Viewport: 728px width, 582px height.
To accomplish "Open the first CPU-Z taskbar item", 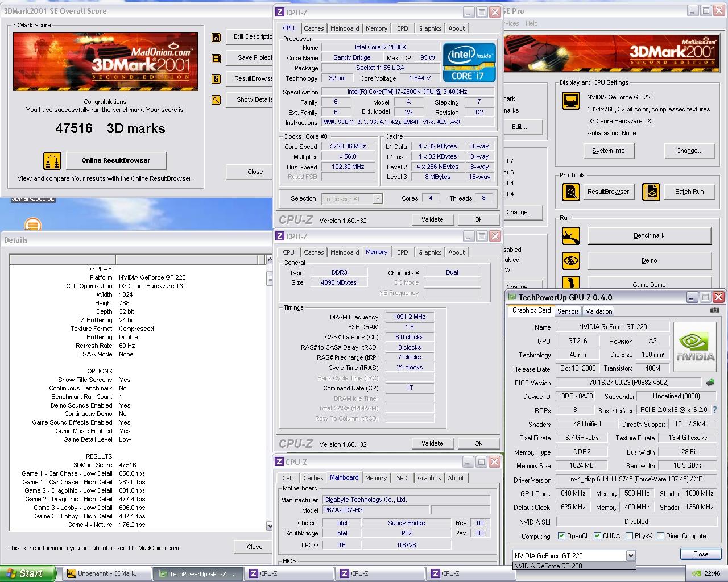I will coord(288,574).
